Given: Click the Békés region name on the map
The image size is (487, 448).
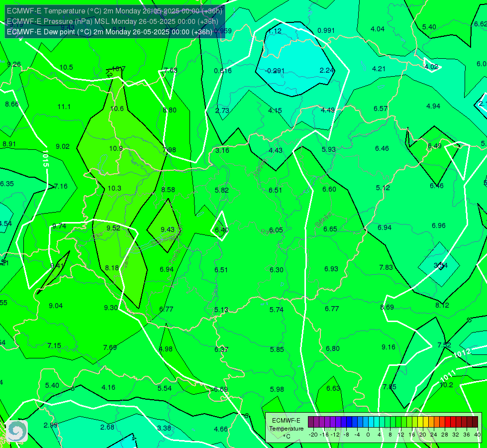Looking at the screenshot, I should [x=323, y=220].
